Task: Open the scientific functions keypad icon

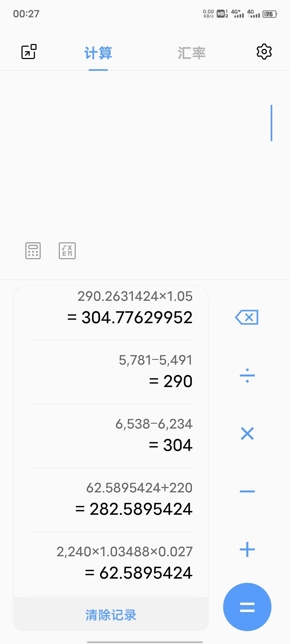Action: [x=67, y=251]
